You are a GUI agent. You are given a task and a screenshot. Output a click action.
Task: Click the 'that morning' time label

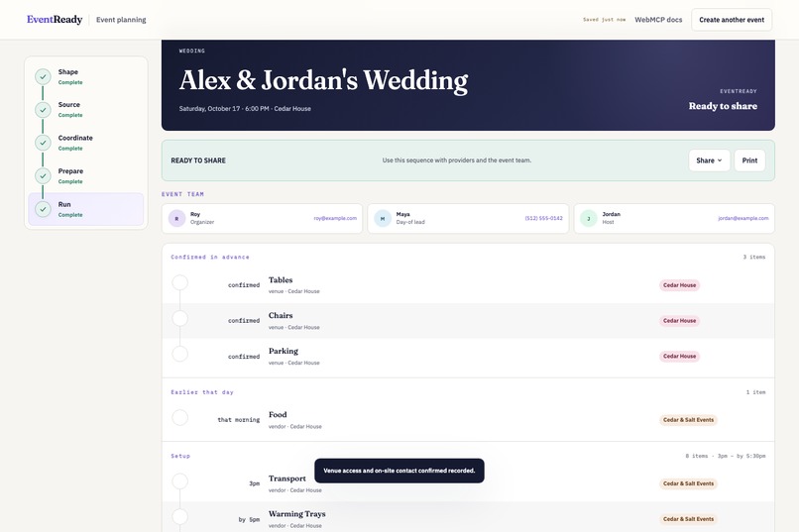click(239, 420)
